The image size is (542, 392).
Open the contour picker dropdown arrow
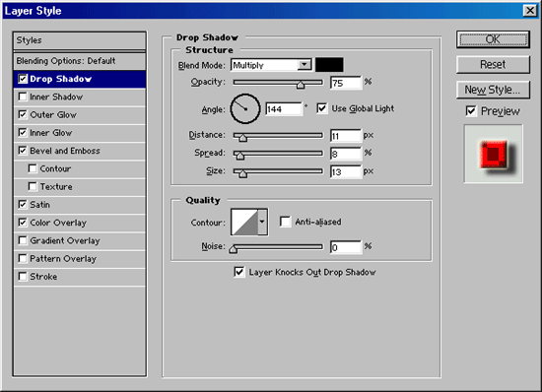[x=262, y=222]
